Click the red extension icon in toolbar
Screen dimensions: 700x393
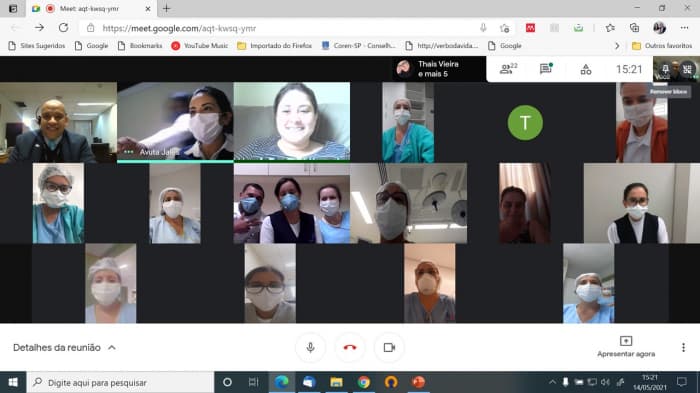[x=530, y=28]
